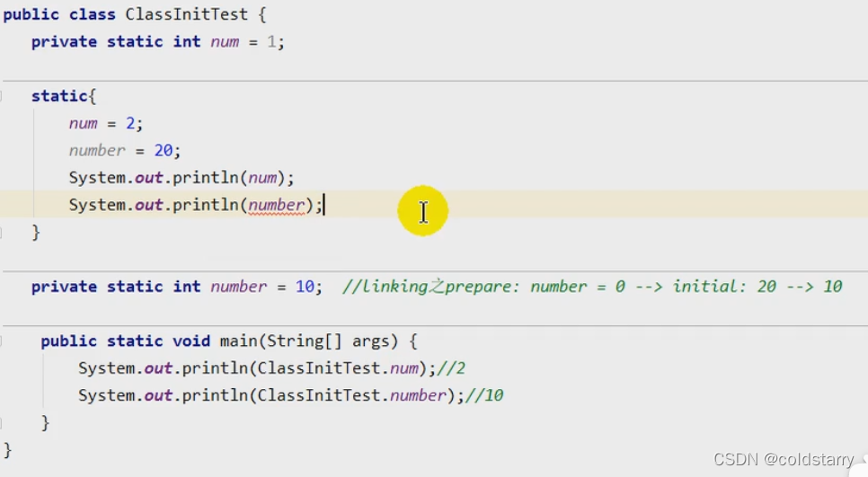
Task: Click the 'num = 2;' assignment line
Action: click(x=106, y=123)
